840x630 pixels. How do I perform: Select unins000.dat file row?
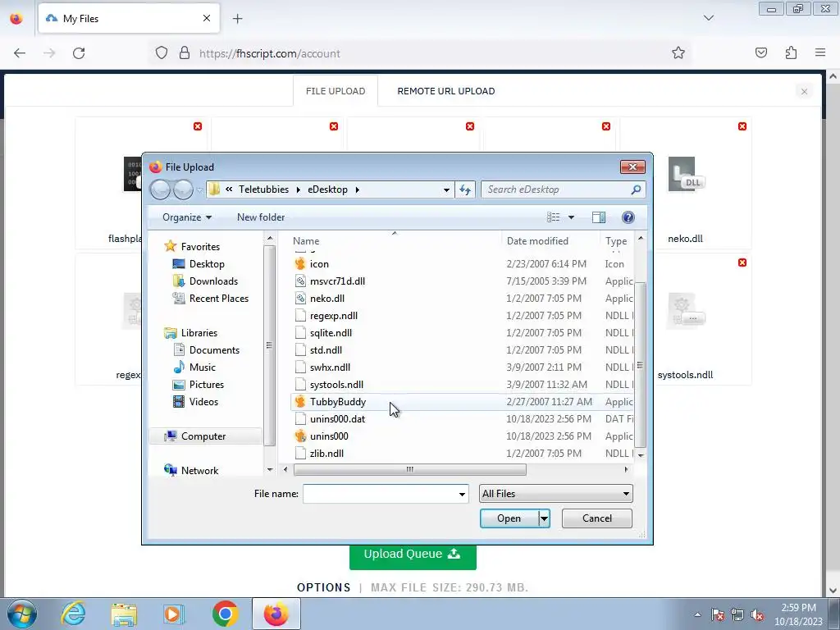click(x=337, y=419)
